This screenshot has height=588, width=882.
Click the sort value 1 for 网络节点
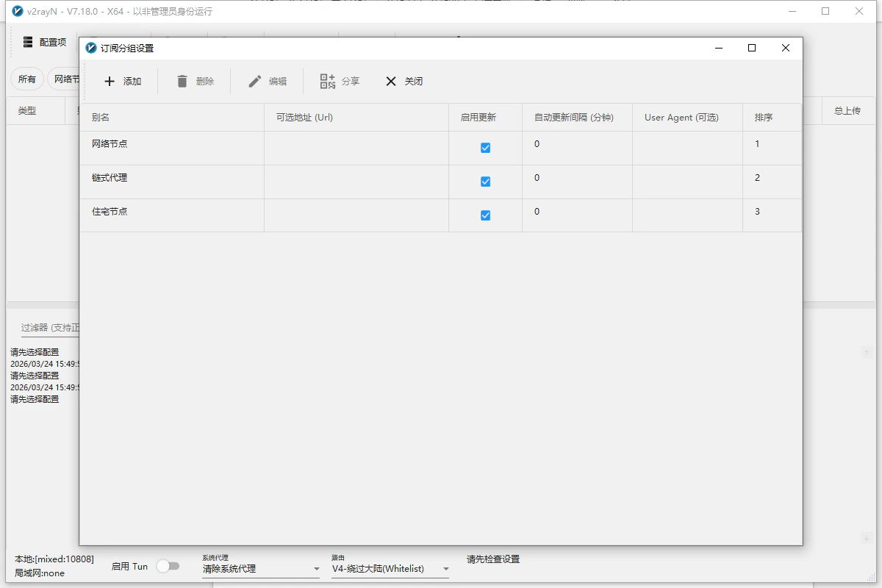(x=758, y=144)
